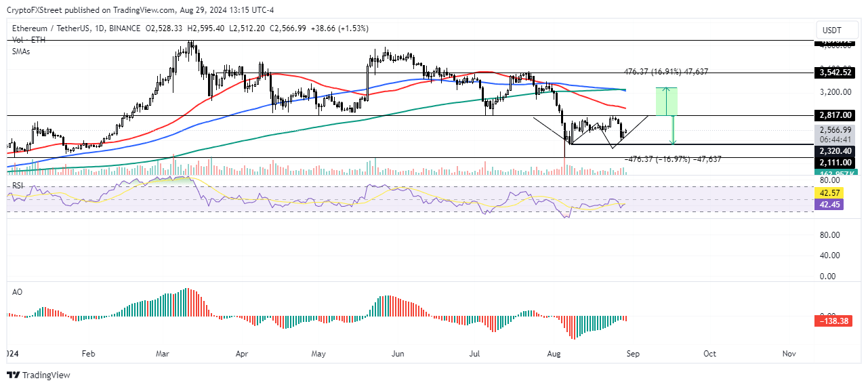This screenshot has height=387, width=868.
Task: Click the SMAs indicator legend label
Action: (x=22, y=51)
